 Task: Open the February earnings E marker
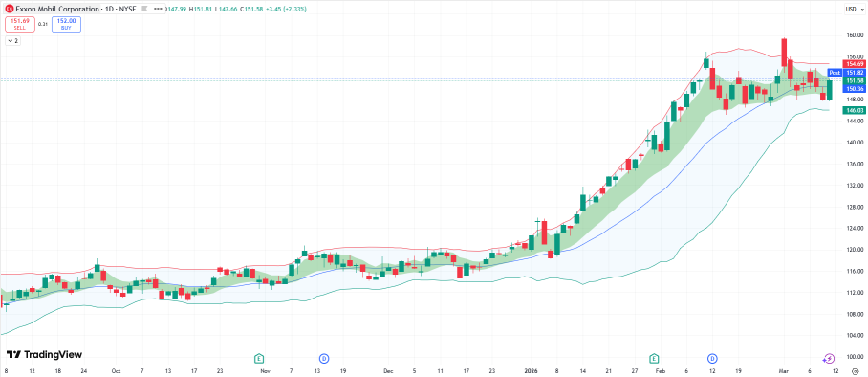[x=654, y=358]
